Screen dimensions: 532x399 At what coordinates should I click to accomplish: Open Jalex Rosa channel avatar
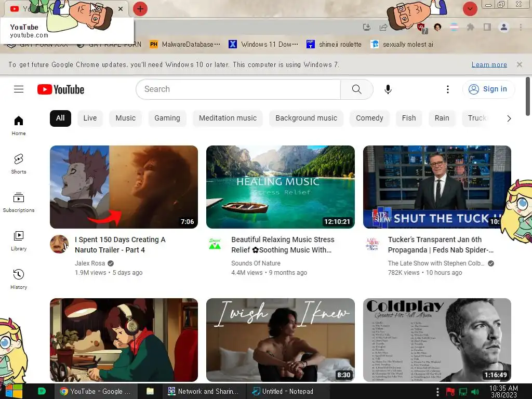coord(59,244)
